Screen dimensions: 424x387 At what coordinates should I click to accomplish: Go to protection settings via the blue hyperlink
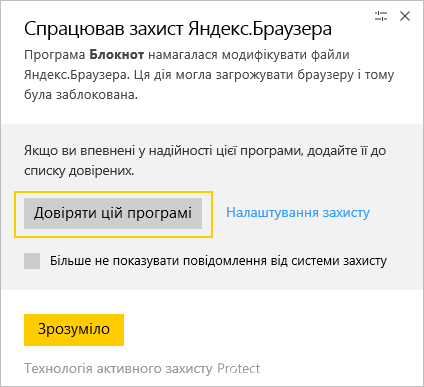[x=298, y=213]
